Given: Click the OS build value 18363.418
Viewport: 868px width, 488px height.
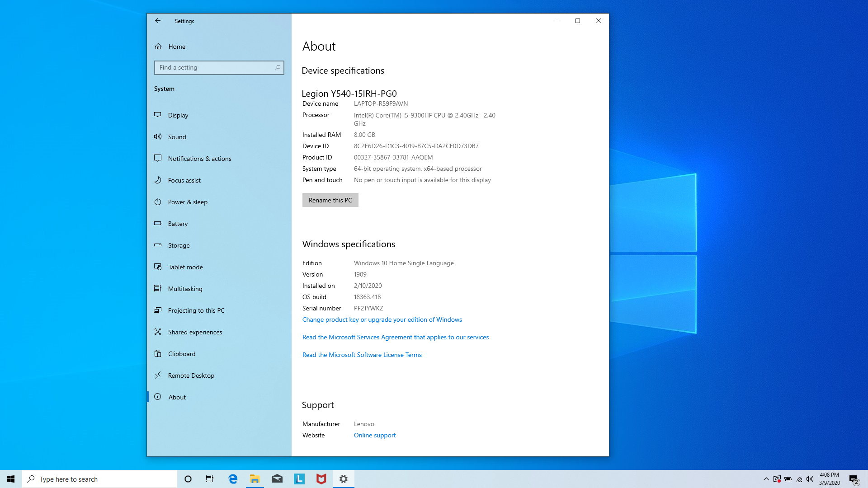Looking at the screenshot, I should (x=367, y=297).
